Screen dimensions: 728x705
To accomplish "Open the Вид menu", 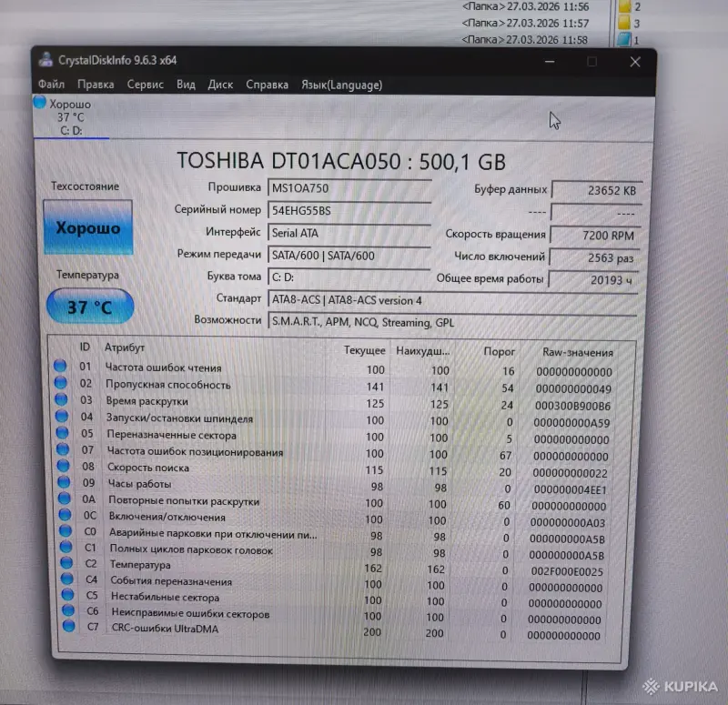I will 185,84.
